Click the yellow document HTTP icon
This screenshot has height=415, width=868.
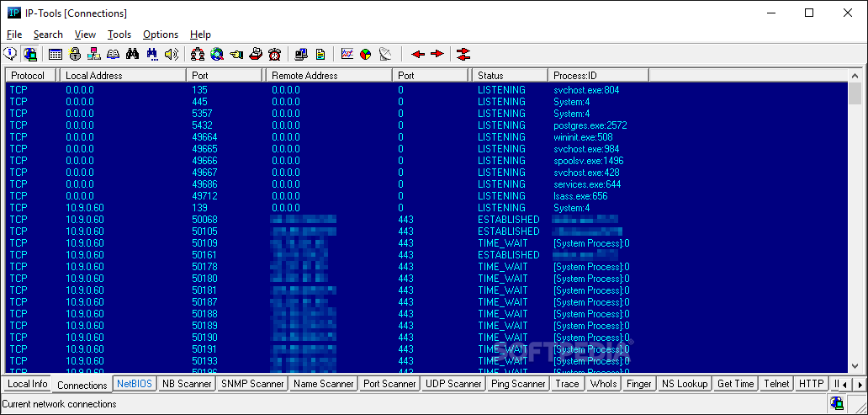tap(320, 54)
